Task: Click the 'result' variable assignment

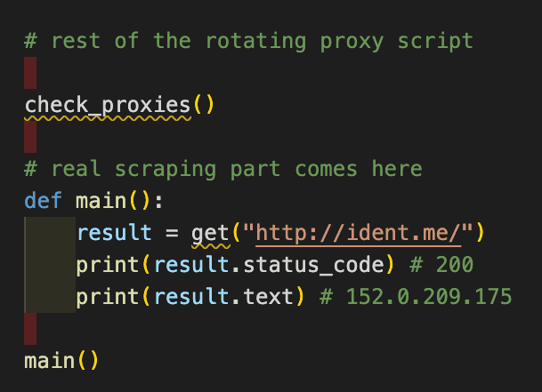Action: (114, 232)
